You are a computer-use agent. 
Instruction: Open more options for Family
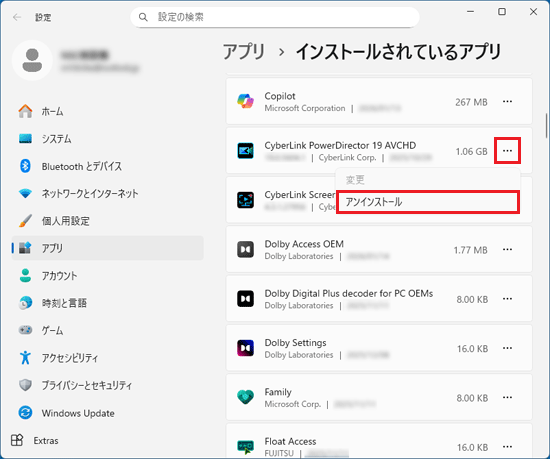[507, 398]
